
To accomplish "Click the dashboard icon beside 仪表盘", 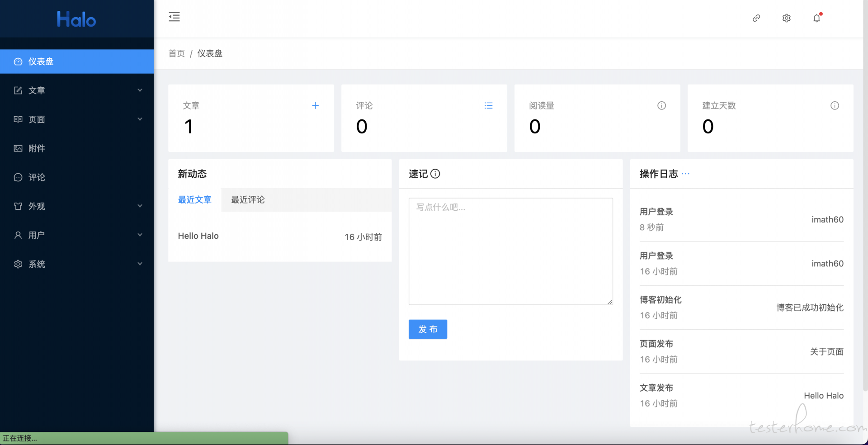I will [18, 62].
